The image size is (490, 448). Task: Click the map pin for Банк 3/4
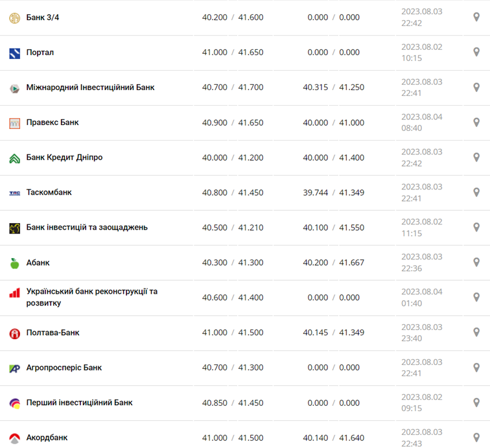pyautogui.click(x=476, y=18)
